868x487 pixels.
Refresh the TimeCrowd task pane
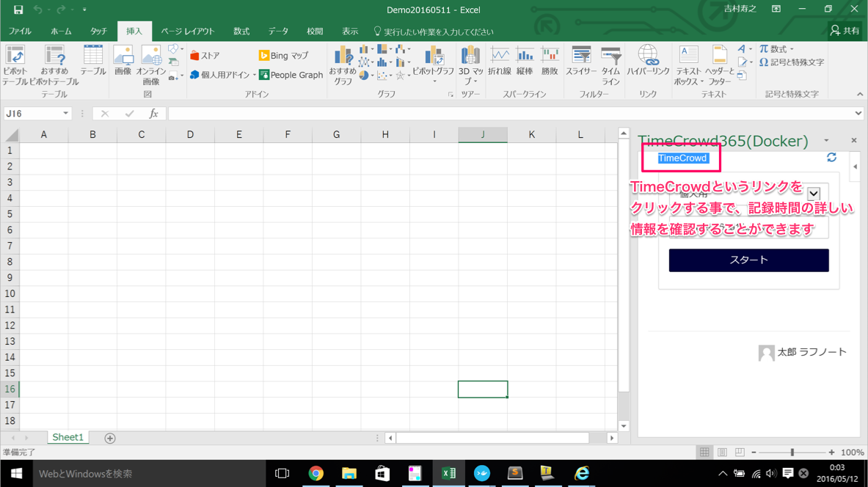[x=831, y=158]
